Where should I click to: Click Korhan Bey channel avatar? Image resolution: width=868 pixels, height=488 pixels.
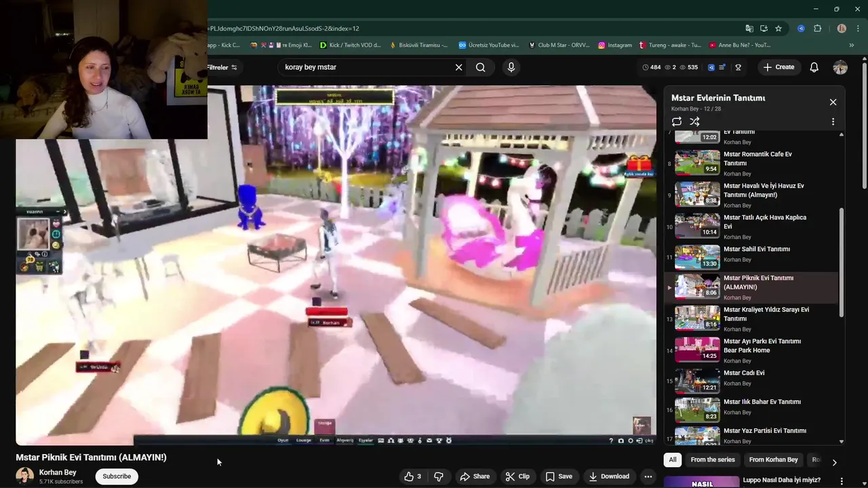[25, 476]
